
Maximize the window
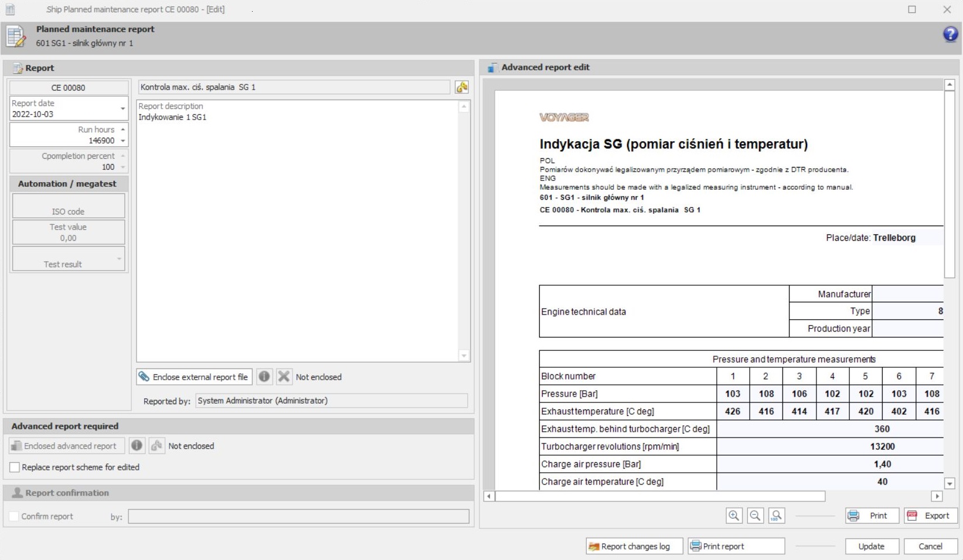click(912, 9)
